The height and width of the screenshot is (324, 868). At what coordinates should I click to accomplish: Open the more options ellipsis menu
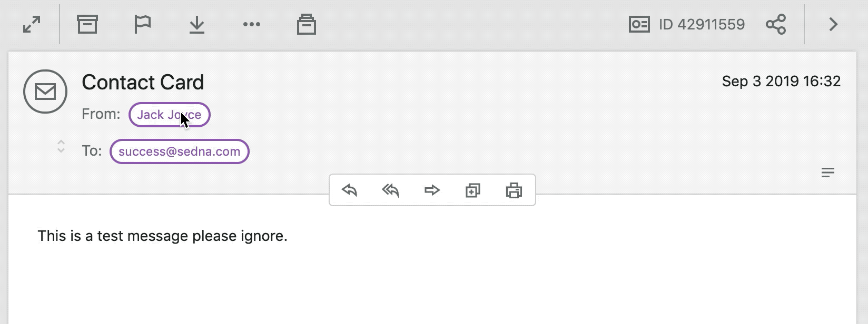(x=252, y=24)
